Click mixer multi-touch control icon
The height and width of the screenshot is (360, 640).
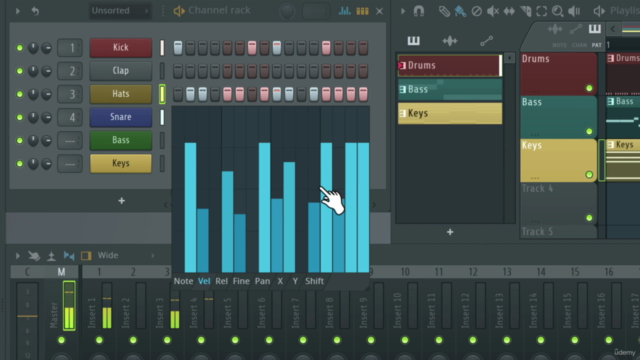click(x=34, y=256)
